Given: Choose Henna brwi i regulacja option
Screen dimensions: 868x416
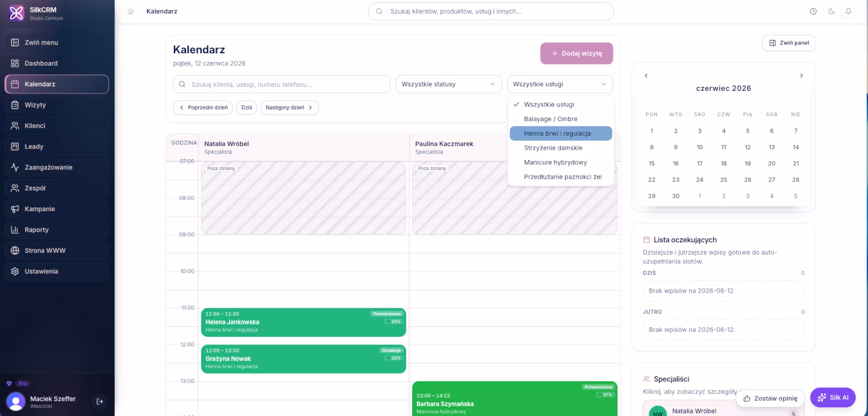Looking at the screenshot, I should click(561, 134).
